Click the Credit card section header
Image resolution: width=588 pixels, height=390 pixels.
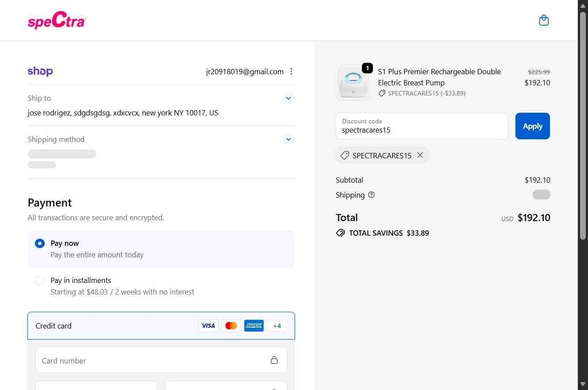click(x=161, y=326)
